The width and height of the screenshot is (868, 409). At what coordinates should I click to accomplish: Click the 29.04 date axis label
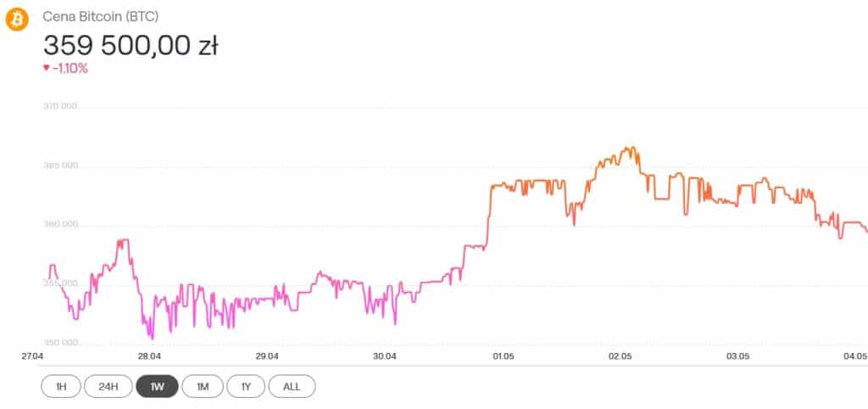point(267,356)
